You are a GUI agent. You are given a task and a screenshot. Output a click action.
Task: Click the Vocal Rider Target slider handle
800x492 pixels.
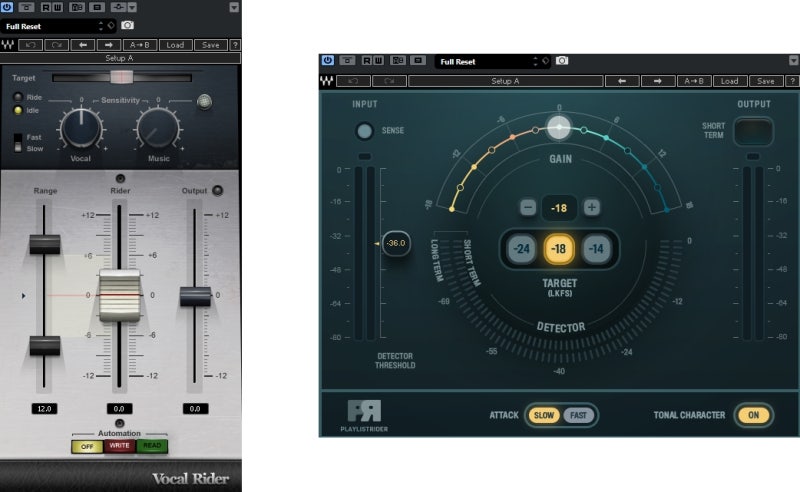coord(122,78)
